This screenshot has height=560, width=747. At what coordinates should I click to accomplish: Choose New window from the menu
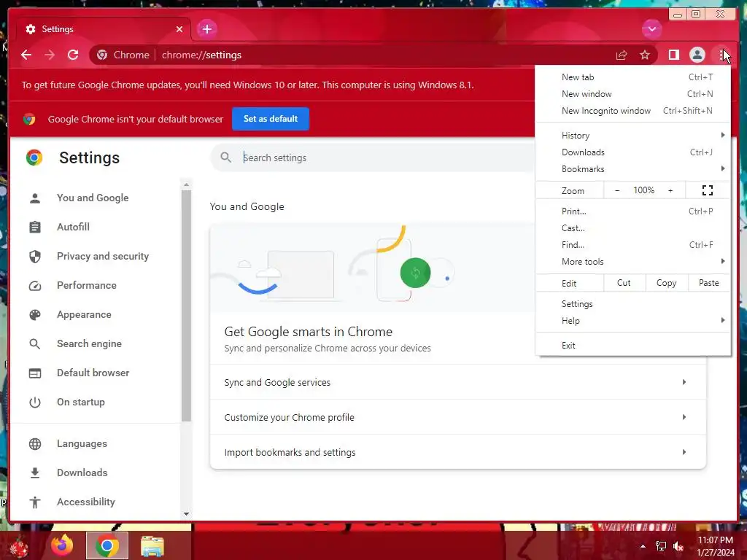(632, 94)
